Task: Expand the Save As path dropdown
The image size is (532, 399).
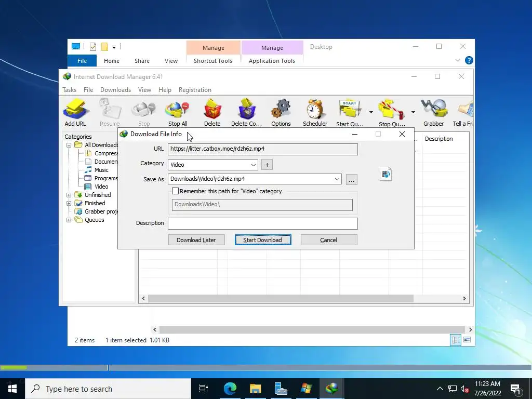Action: (337, 179)
